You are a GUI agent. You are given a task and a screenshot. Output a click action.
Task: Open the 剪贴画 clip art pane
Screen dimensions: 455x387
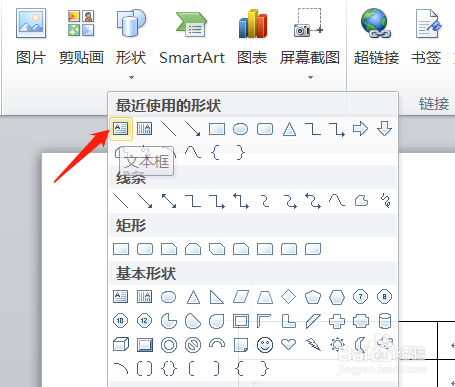[81, 37]
